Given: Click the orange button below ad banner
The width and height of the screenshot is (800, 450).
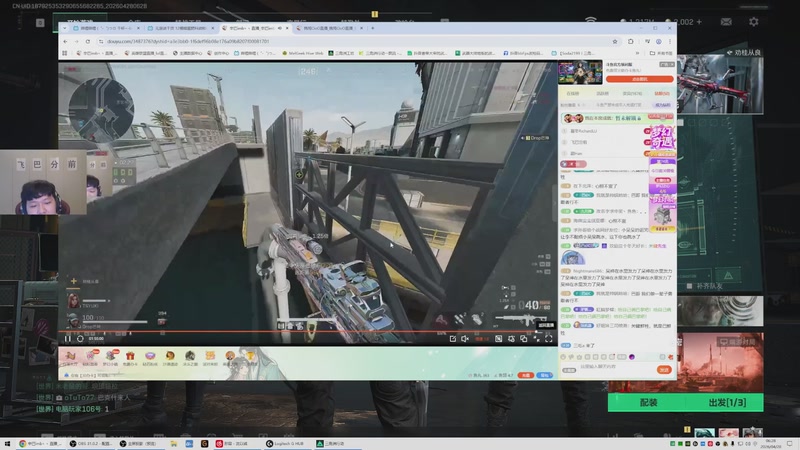Looking at the screenshot, I should pos(639,79).
